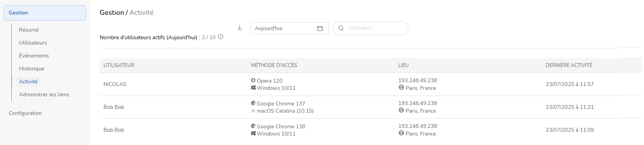Open Administrer les liens page

click(x=44, y=94)
